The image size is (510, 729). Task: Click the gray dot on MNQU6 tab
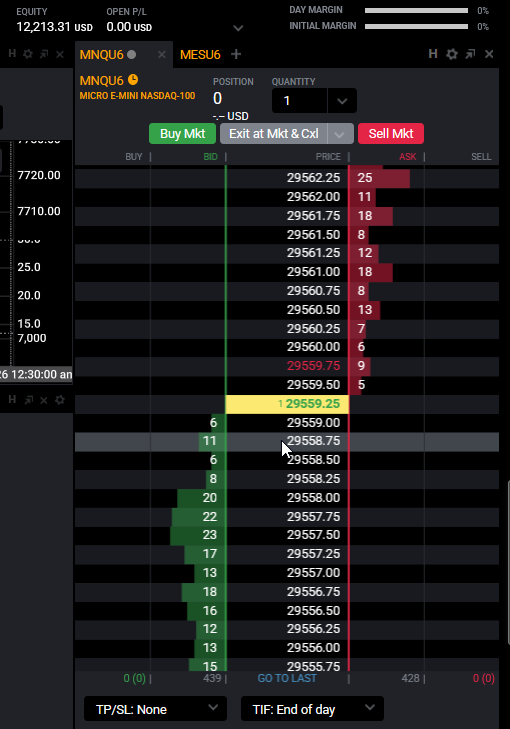click(x=132, y=55)
